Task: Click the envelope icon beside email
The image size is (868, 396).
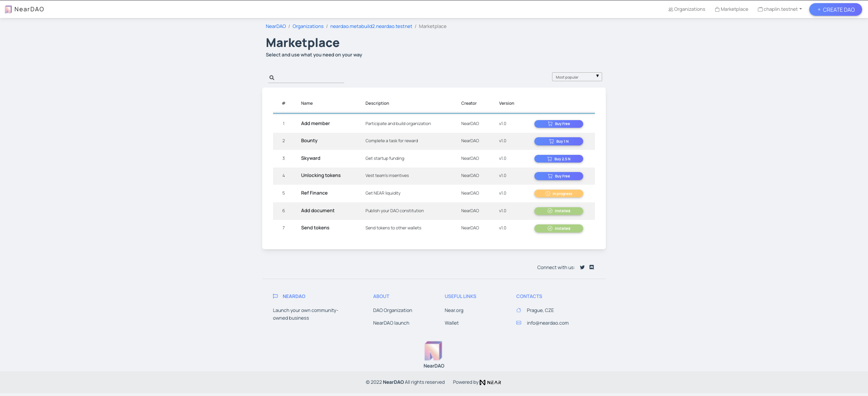Action: 519,323
